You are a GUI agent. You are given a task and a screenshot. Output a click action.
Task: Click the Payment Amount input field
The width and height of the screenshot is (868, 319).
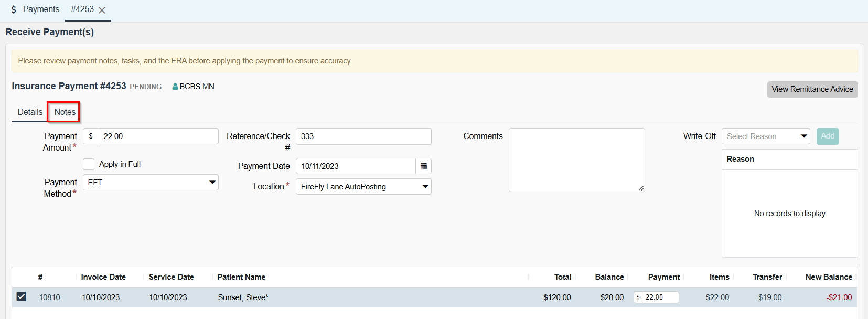click(158, 136)
